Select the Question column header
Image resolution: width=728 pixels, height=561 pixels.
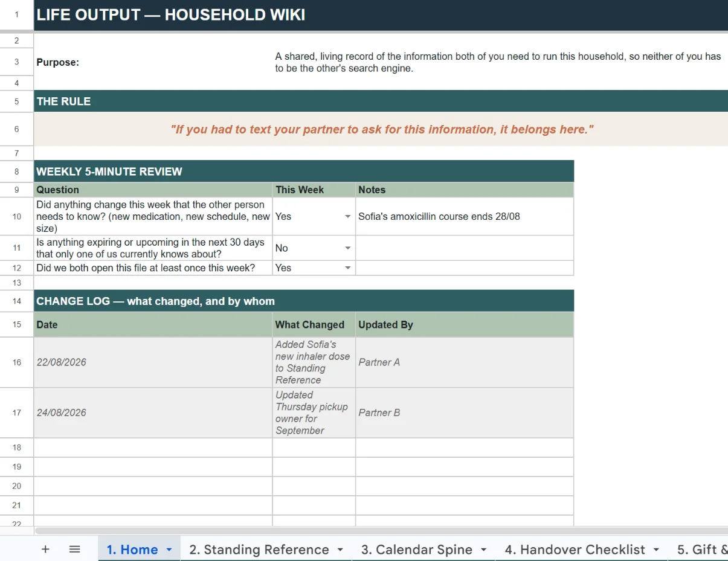tap(153, 190)
